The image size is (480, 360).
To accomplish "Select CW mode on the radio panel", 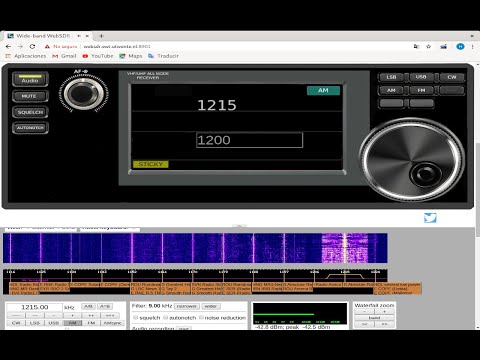I will click(452, 77).
